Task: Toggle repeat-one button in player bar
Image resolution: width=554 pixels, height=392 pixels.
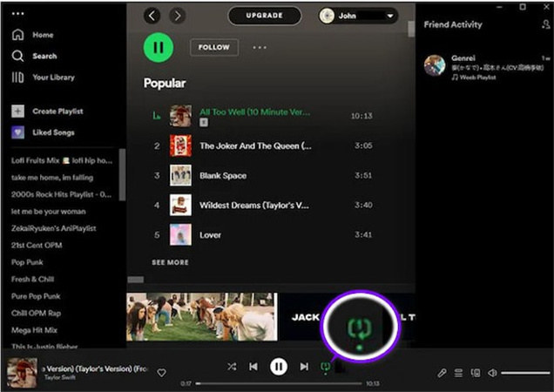Action: coord(326,367)
